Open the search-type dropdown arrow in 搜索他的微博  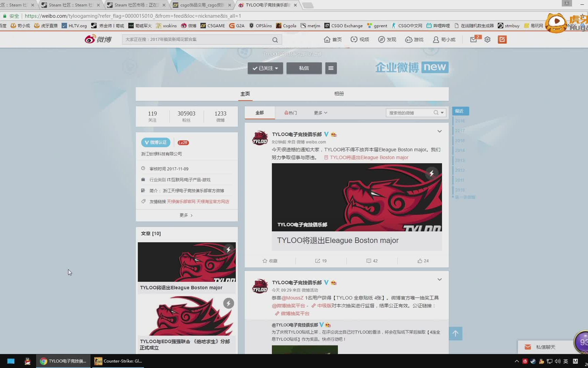[442, 113]
